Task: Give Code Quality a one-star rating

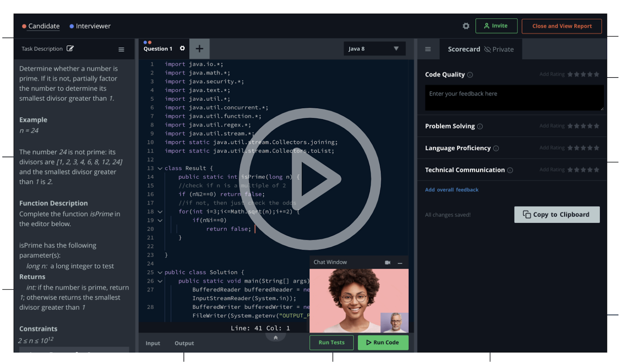Action: coord(570,74)
